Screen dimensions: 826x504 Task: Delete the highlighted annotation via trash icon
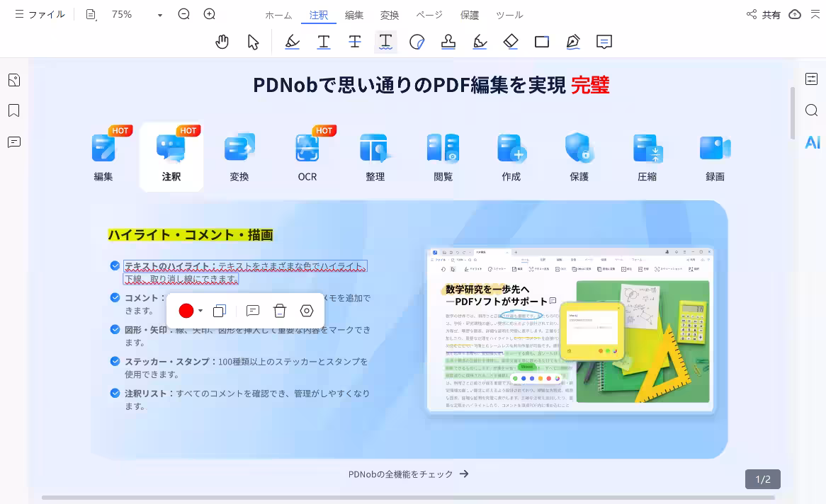pos(280,311)
